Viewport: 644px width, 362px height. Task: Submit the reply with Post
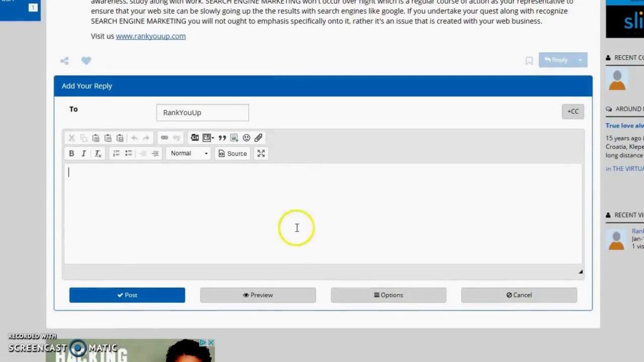(127, 295)
